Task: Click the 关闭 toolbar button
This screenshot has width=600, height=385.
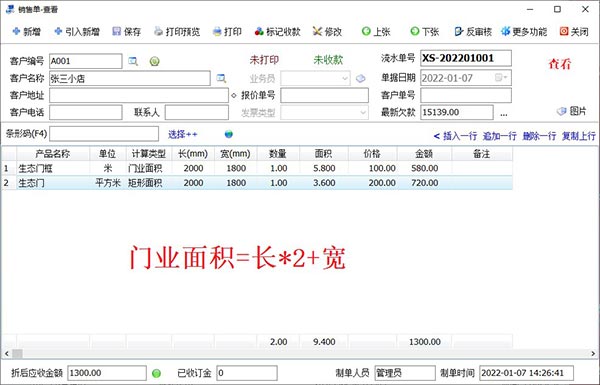Action: coord(574,32)
